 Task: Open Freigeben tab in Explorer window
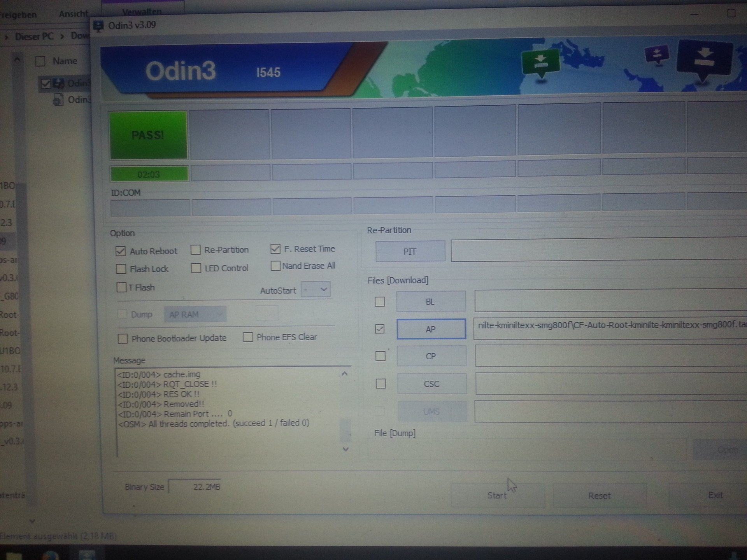pyautogui.click(x=18, y=15)
